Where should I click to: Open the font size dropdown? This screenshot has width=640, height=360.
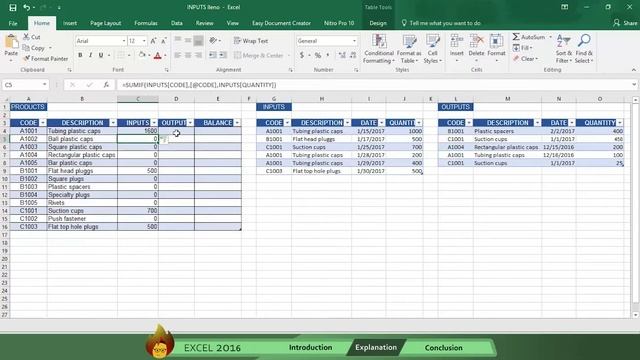[x=144, y=41]
